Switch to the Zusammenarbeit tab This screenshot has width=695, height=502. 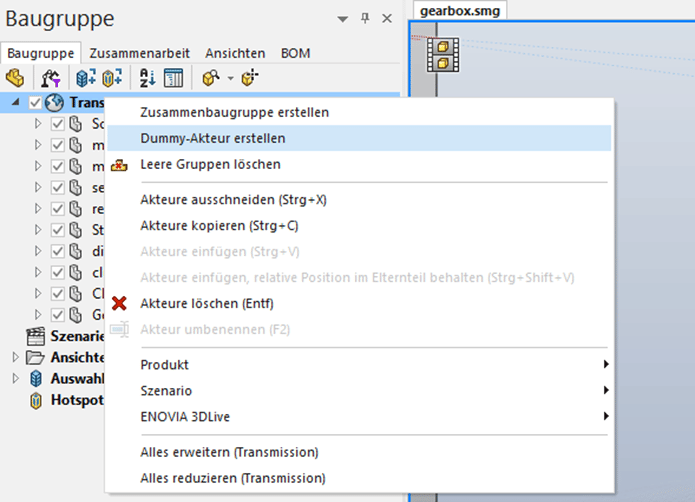142,53
